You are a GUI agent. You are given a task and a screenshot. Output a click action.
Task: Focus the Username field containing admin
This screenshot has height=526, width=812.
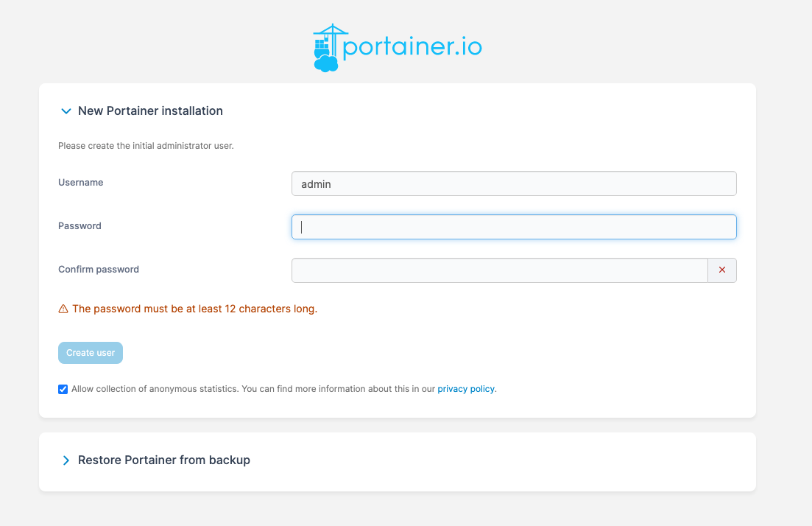[514, 184]
